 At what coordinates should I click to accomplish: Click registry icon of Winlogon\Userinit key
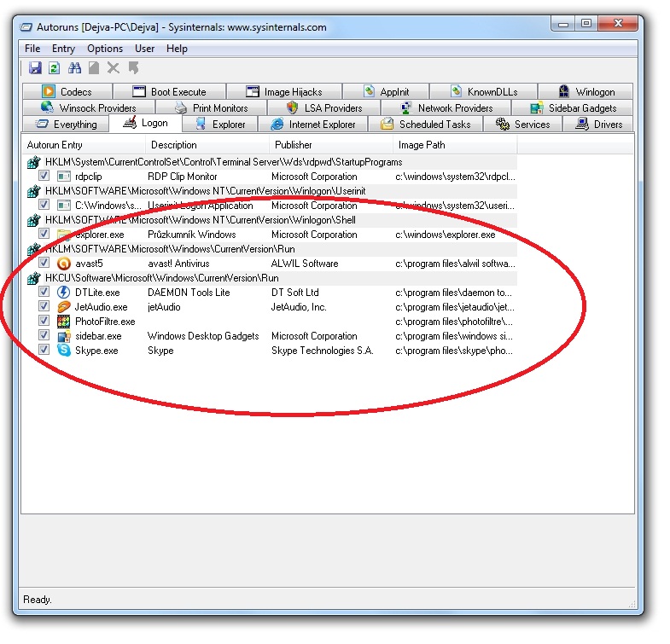34,192
